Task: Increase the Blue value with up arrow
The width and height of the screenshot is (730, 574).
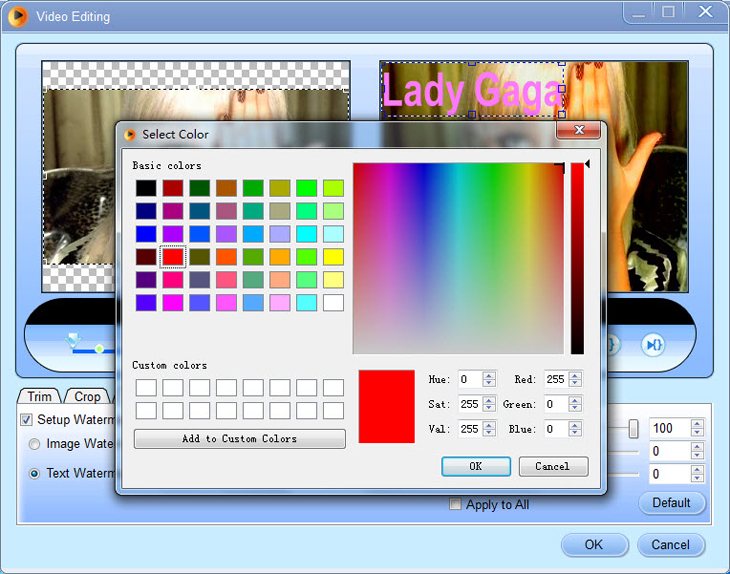Action: [575, 425]
